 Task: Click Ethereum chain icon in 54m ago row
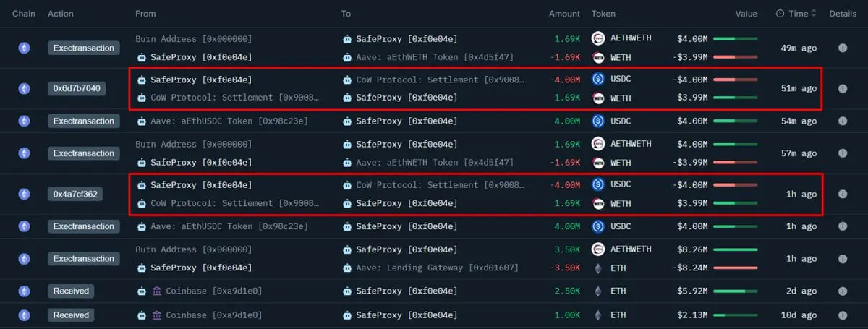[x=25, y=121]
